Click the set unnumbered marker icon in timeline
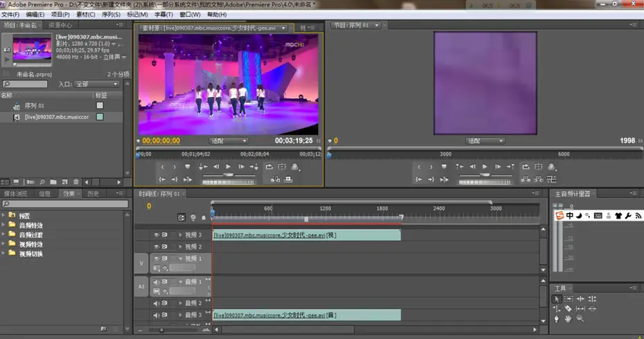This screenshot has width=644, height=339. tap(204, 217)
